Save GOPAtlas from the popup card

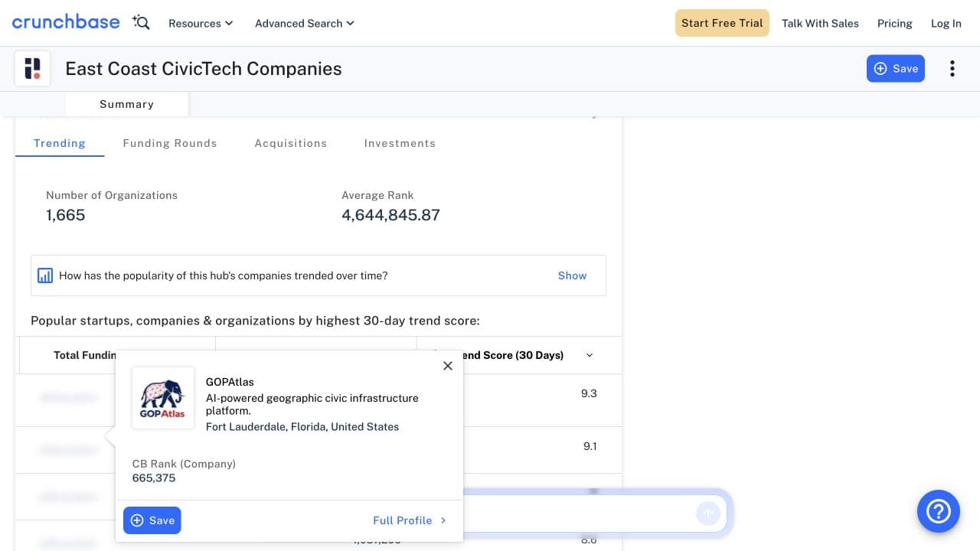(x=152, y=520)
